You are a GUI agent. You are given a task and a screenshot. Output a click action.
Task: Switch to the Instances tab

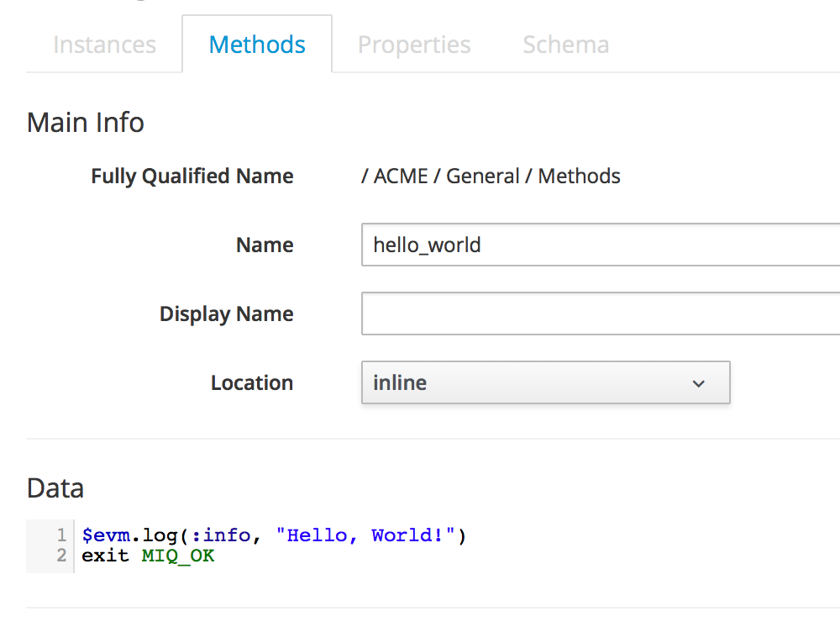(x=104, y=45)
